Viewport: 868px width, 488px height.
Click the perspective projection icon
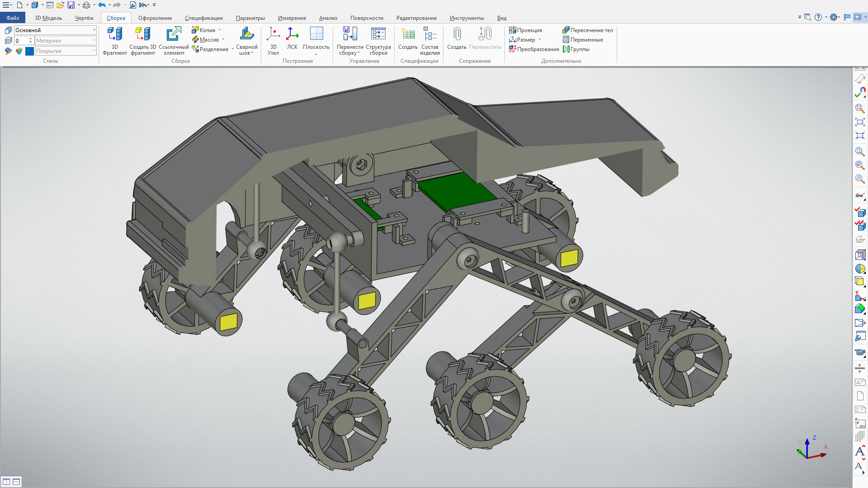click(860, 323)
